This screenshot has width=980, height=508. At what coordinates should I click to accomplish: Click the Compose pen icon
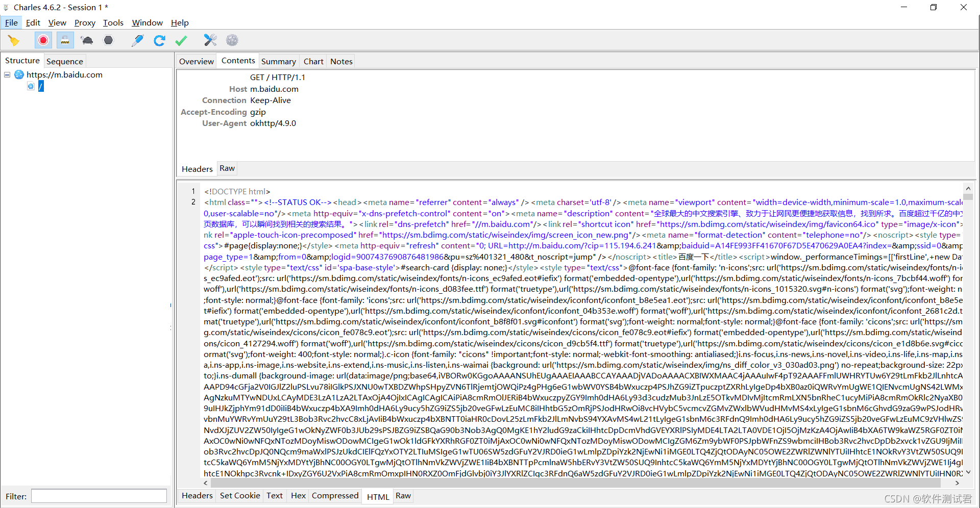tap(137, 40)
